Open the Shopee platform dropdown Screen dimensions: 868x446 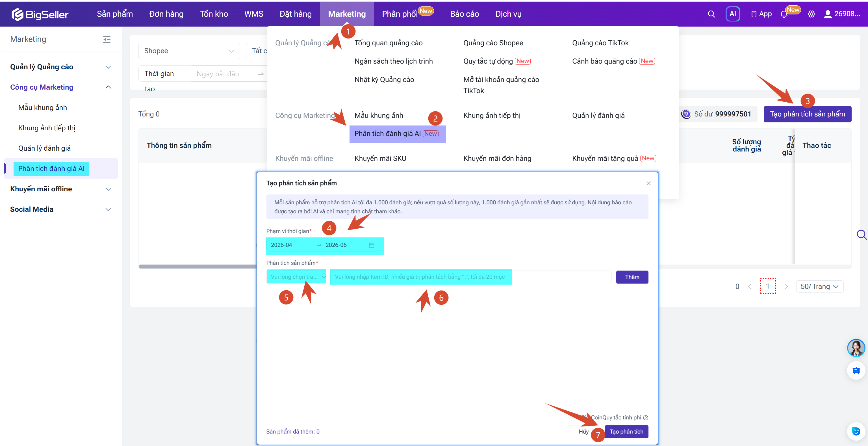click(x=189, y=51)
